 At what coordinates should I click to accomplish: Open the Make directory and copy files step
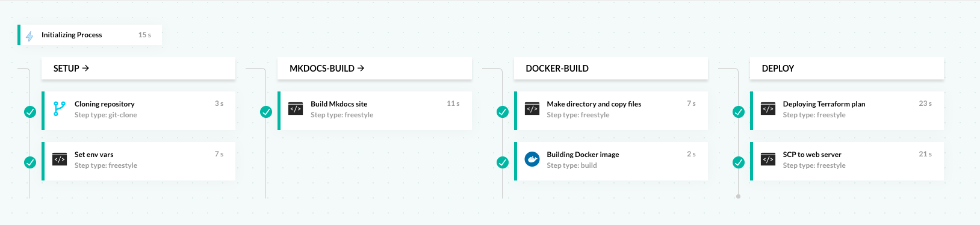611,111
